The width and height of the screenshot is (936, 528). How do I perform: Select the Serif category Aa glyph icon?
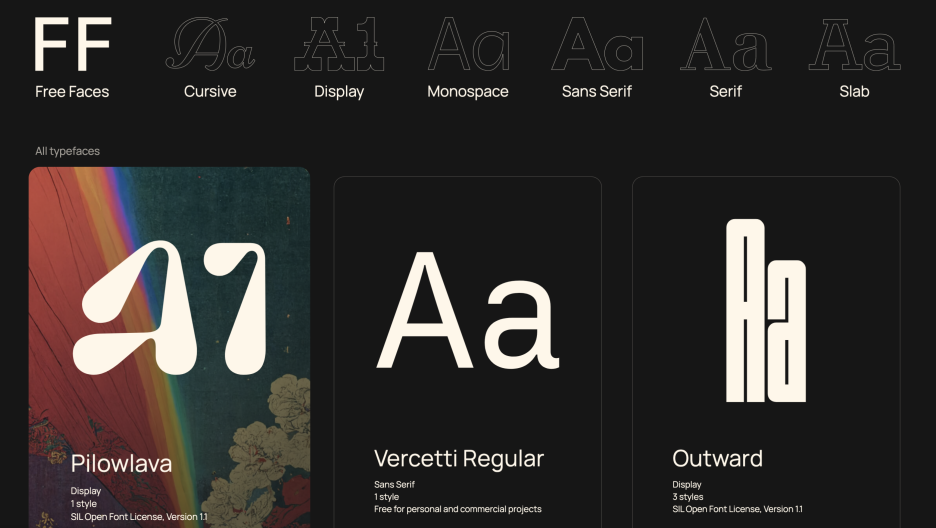point(726,44)
